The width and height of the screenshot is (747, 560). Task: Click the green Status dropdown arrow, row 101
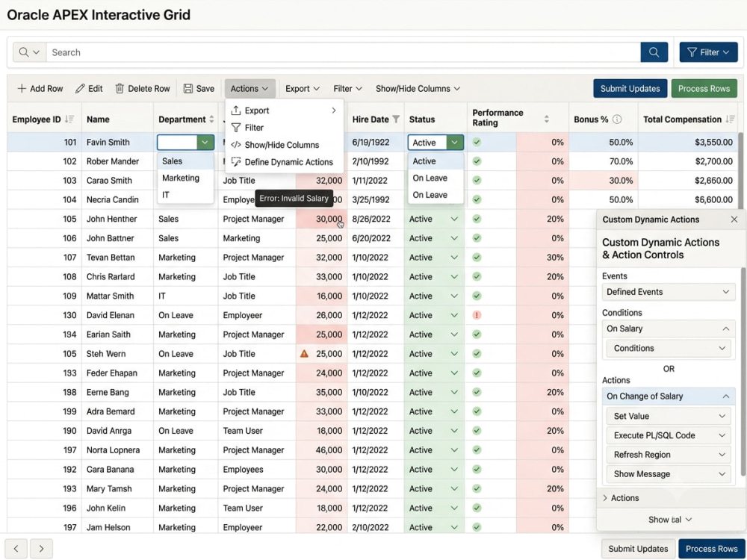point(455,143)
